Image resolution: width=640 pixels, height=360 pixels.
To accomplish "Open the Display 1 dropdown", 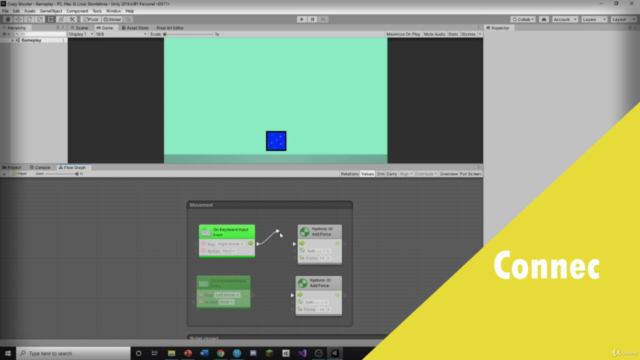I will [81, 34].
